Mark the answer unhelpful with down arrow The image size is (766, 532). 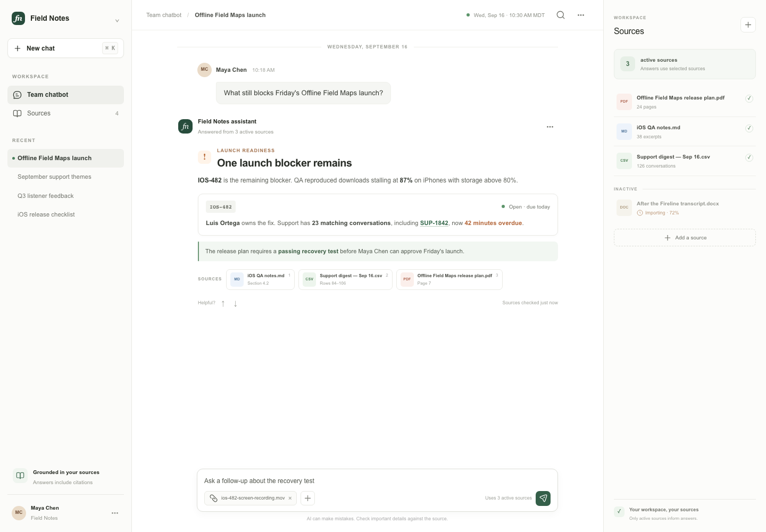click(x=236, y=303)
